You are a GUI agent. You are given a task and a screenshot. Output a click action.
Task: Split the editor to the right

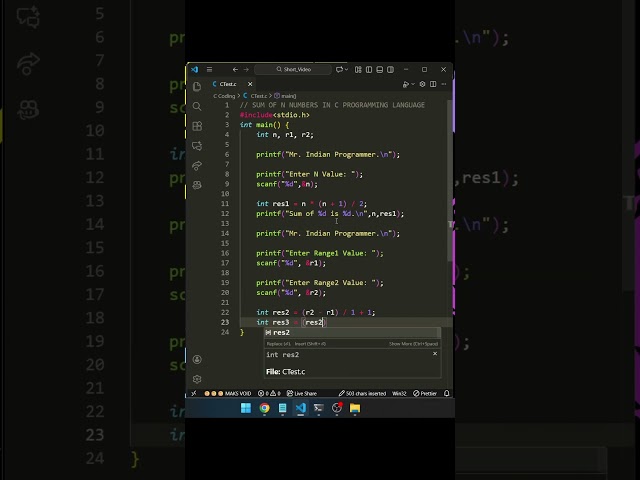(x=433, y=84)
